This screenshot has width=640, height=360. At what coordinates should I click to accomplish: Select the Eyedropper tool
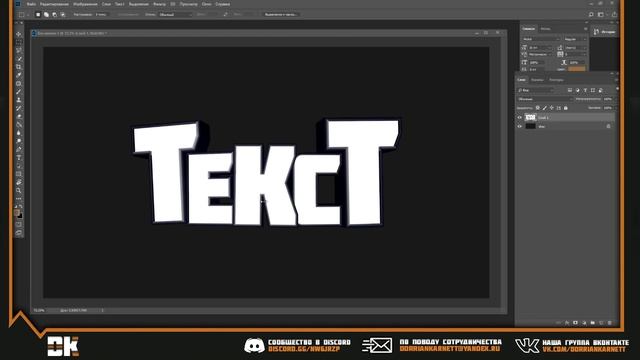coord(19,75)
